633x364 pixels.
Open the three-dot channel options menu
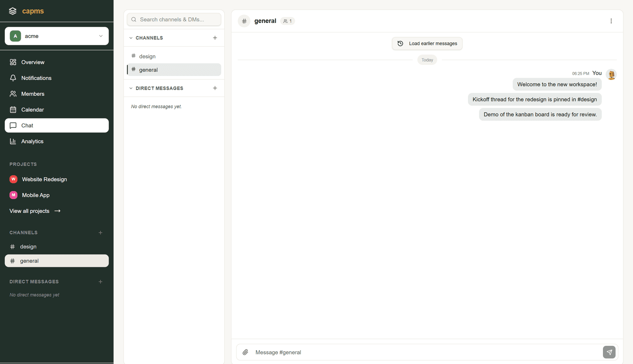click(x=611, y=21)
